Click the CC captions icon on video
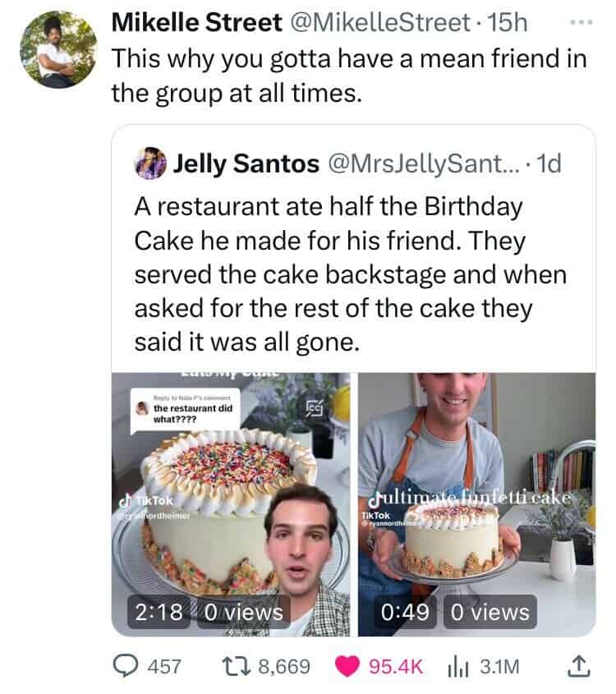Screen dimensions: 616x694 [315, 407]
